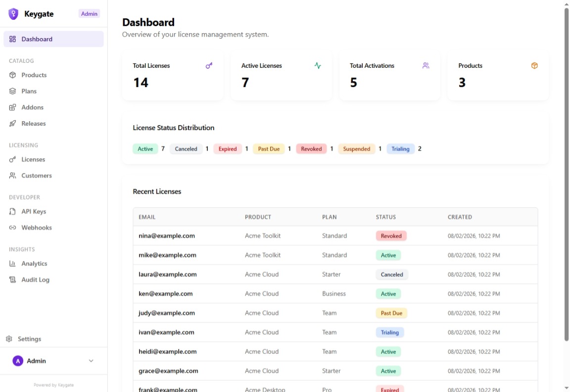Image resolution: width=570 pixels, height=392 pixels.
Task: Click ivan@example.com table row
Action: [x=335, y=332]
